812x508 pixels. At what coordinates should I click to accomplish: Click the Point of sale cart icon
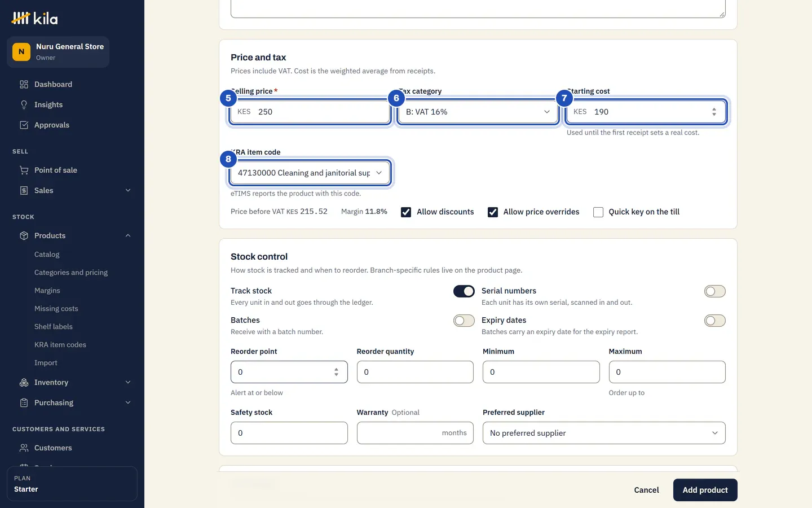[x=24, y=170]
